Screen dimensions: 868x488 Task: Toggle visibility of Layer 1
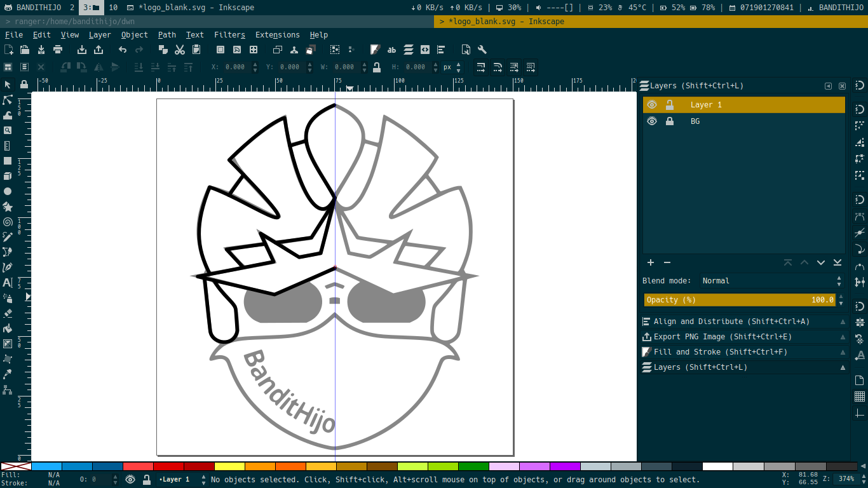[651, 104]
